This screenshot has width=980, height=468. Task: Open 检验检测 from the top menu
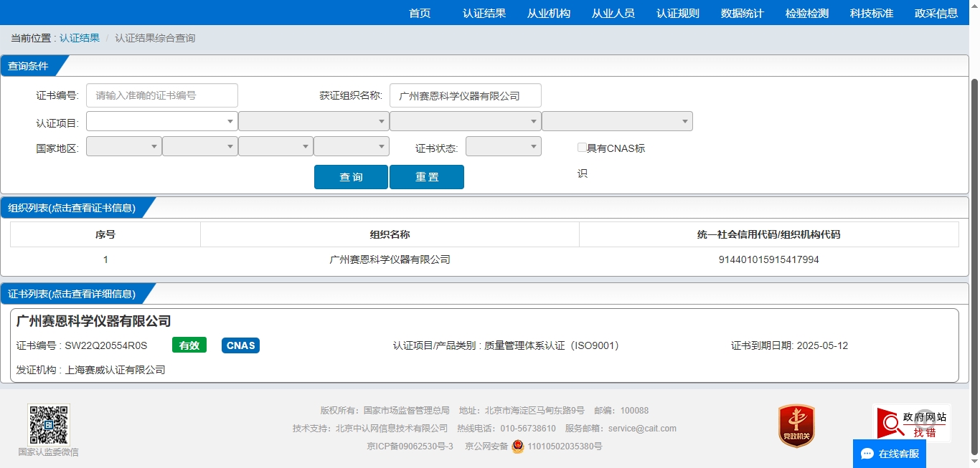tap(807, 13)
